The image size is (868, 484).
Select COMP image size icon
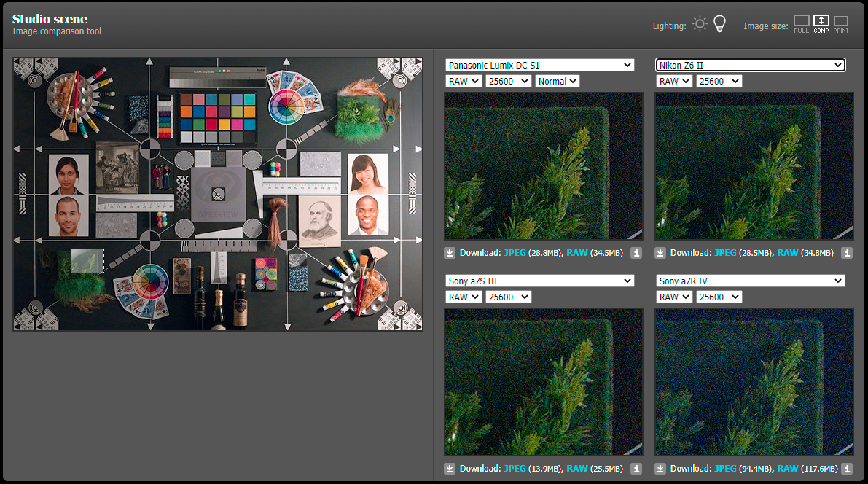pos(821,24)
